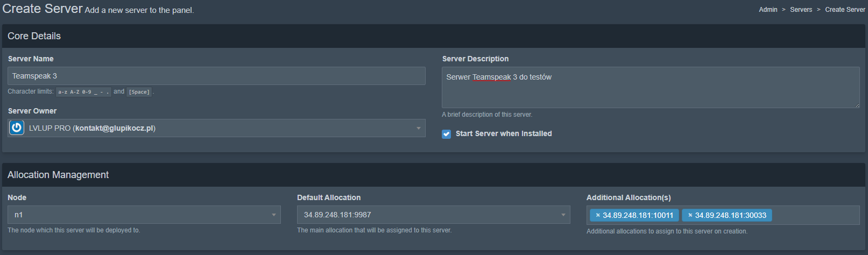Screen dimensions: 868x255
Task: Click empty space in Additional Allocations field
Action: pos(815,215)
